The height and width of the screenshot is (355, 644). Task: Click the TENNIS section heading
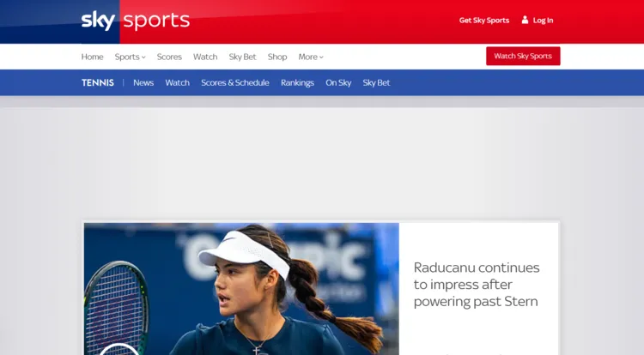[x=98, y=83]
